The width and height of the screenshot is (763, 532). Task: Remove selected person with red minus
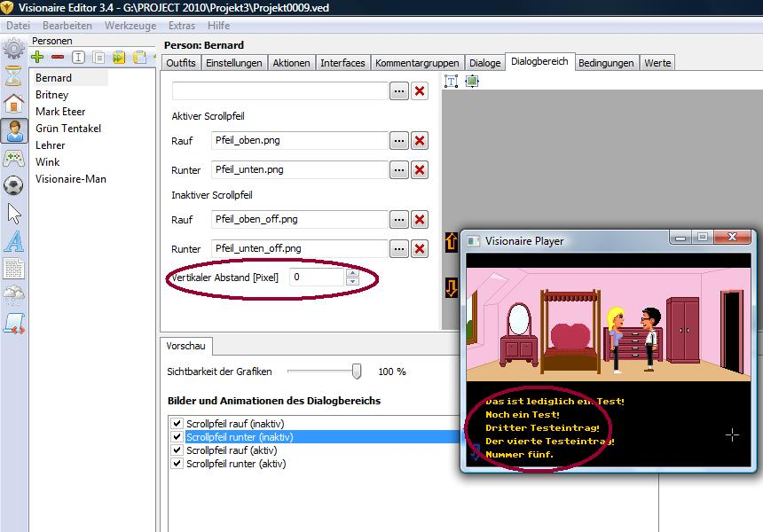pos(58,57)
